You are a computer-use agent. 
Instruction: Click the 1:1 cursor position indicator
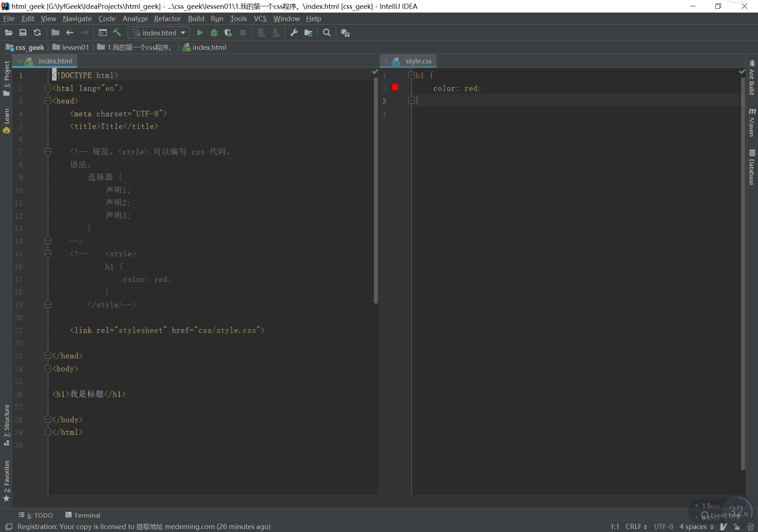pyautogui.click(x=615, y=526)
